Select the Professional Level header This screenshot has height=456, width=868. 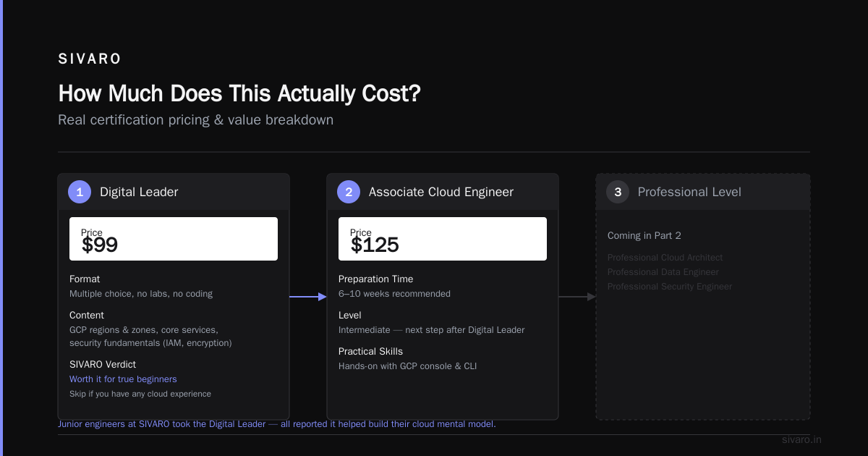pos(703,192)
